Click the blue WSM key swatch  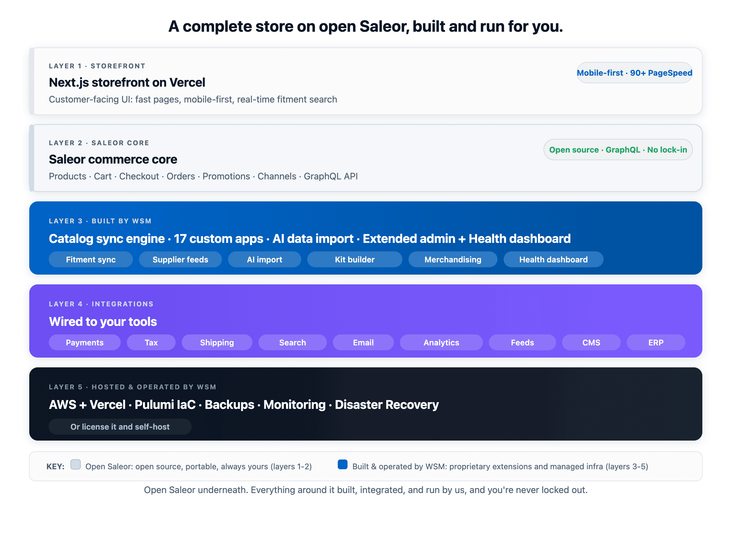coord(343,465)
